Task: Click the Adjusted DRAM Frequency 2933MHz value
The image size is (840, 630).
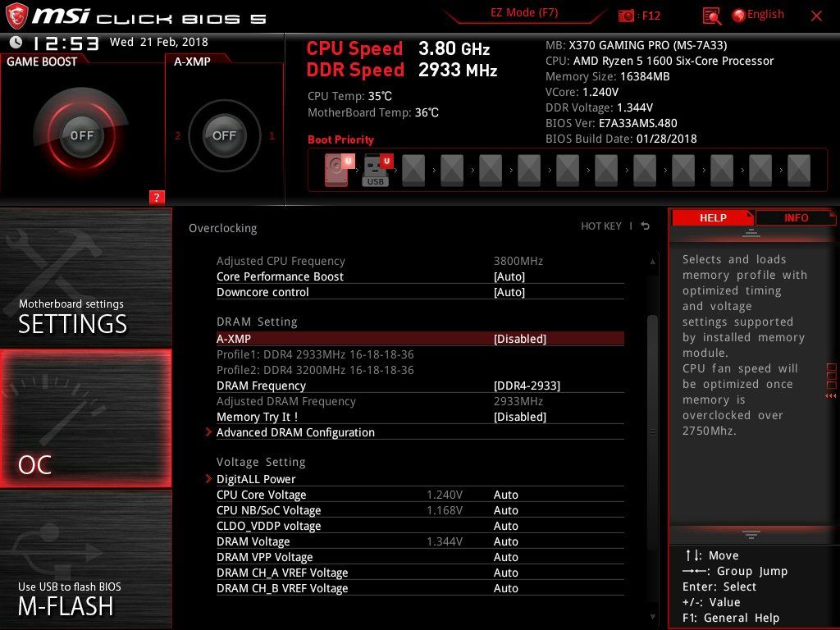Action: tap(518, 400)
